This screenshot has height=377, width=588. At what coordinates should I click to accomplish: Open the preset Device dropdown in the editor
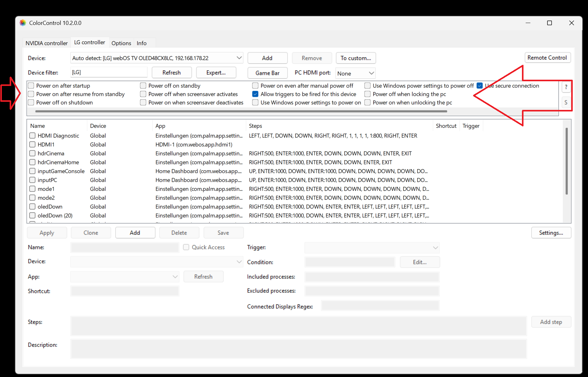157,262
